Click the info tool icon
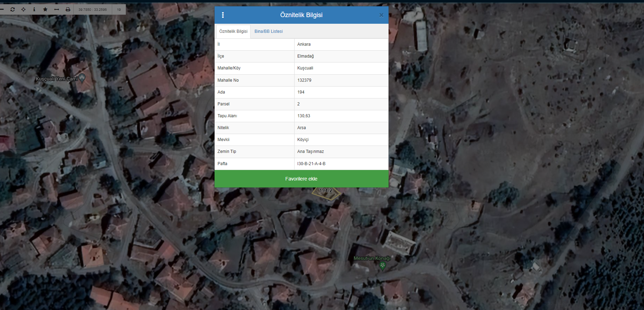644x310 pixels. tap(34, 9)
